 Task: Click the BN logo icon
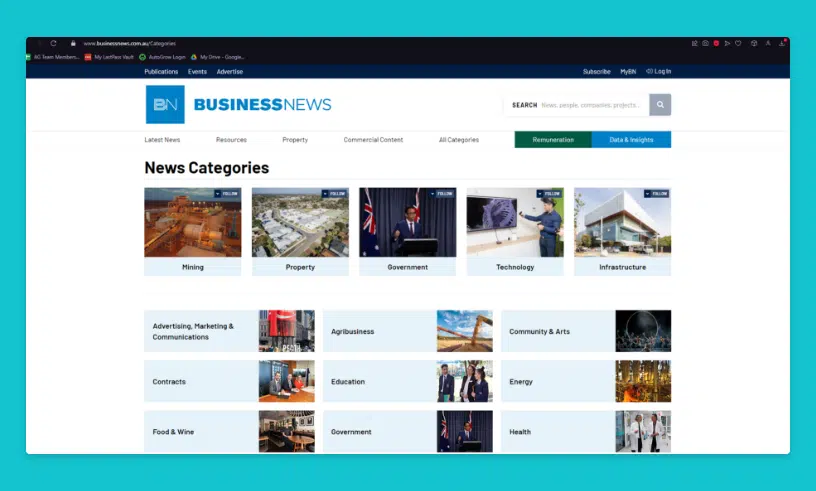tap(165, 105)
